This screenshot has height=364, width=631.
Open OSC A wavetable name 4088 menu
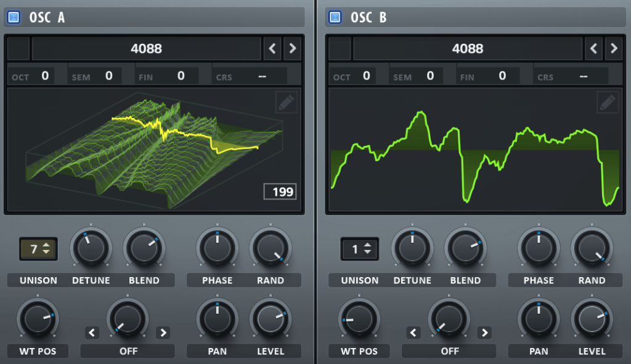pyautogui.click(x=147, y=49)
